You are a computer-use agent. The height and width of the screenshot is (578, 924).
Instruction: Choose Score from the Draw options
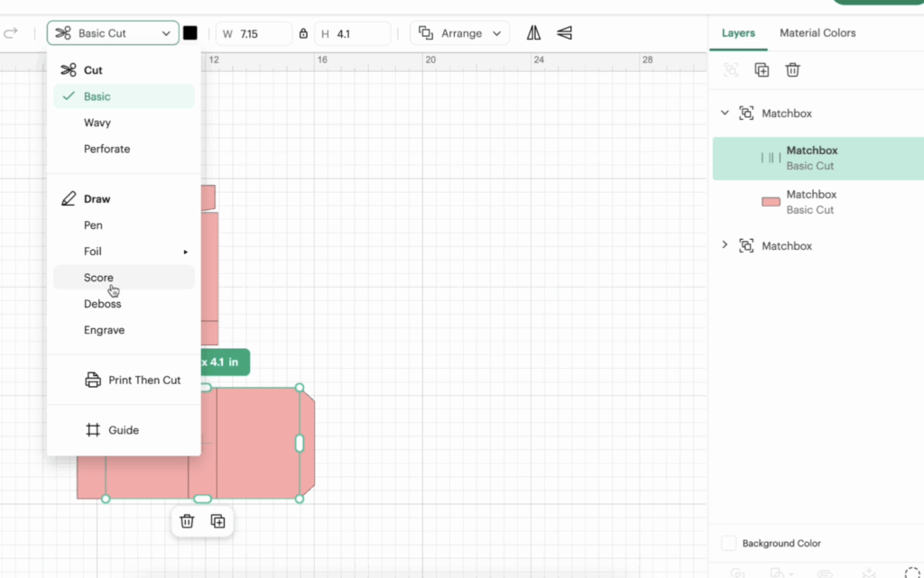(x=99, y=278)
